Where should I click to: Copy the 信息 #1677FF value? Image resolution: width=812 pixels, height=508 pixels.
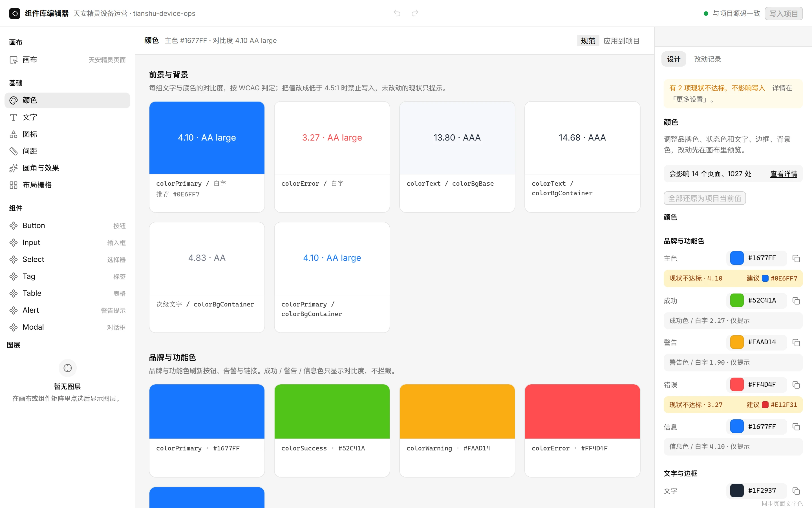(796, 427)
